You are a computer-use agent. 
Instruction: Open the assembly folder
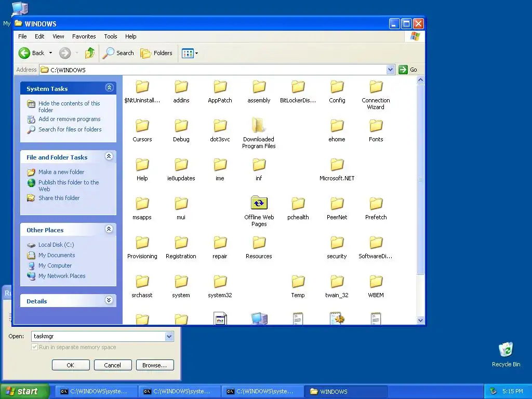point(259,91)
